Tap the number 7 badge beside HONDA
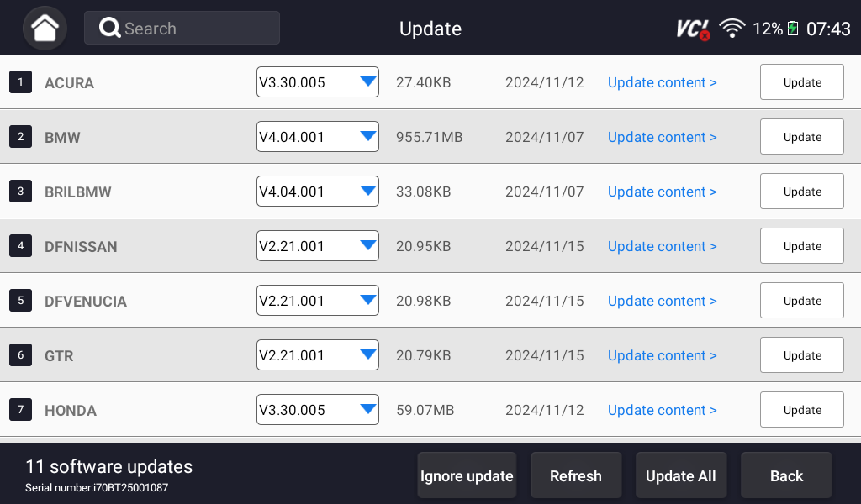The width and height of the screenshot is (861, 504). pos(20,410)
